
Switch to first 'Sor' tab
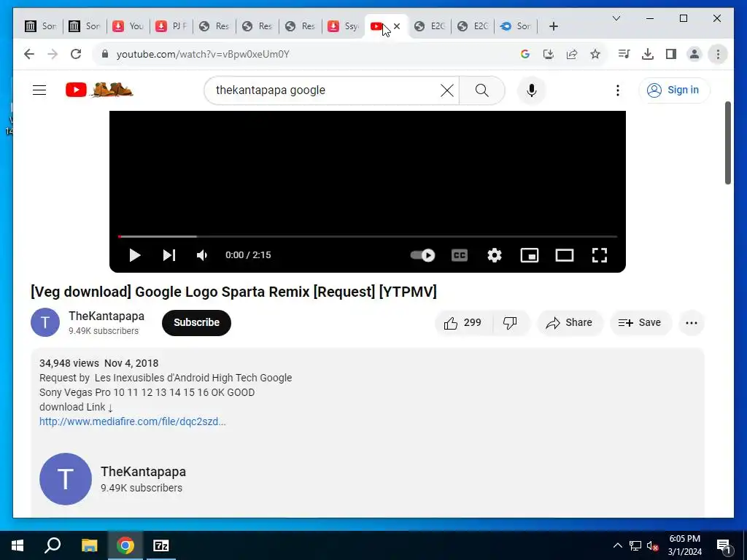(x=41, y=26)
